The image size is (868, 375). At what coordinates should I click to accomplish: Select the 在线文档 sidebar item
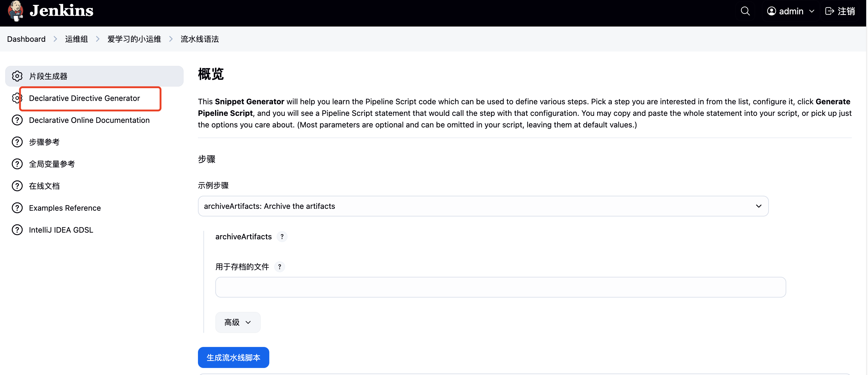[x=44, y=186]
